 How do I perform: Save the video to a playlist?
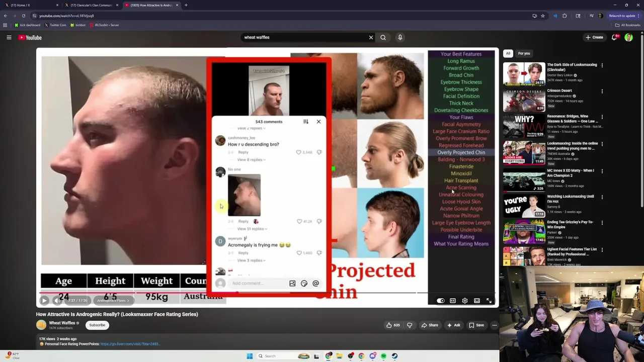click(x=476, y=325)
